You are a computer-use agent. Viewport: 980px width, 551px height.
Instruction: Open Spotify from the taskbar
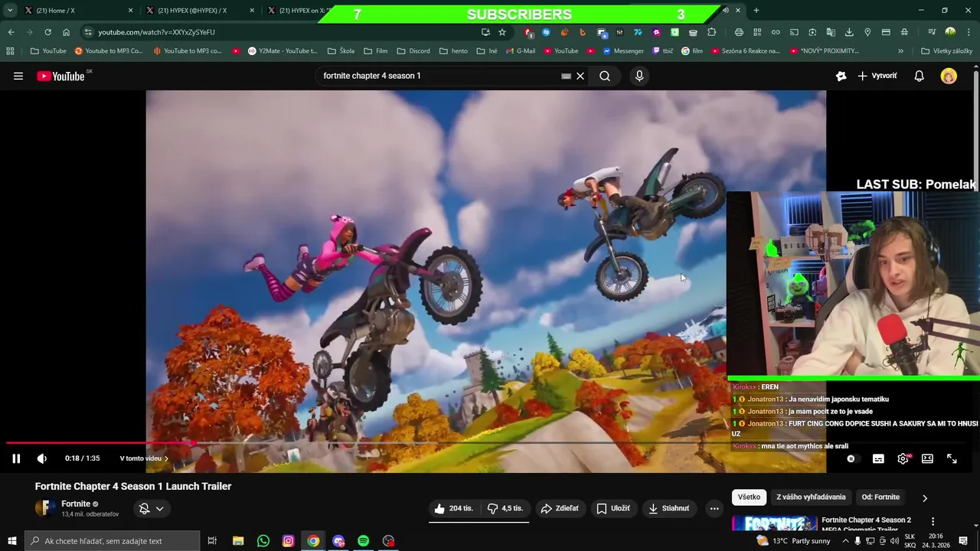(363, 541)
